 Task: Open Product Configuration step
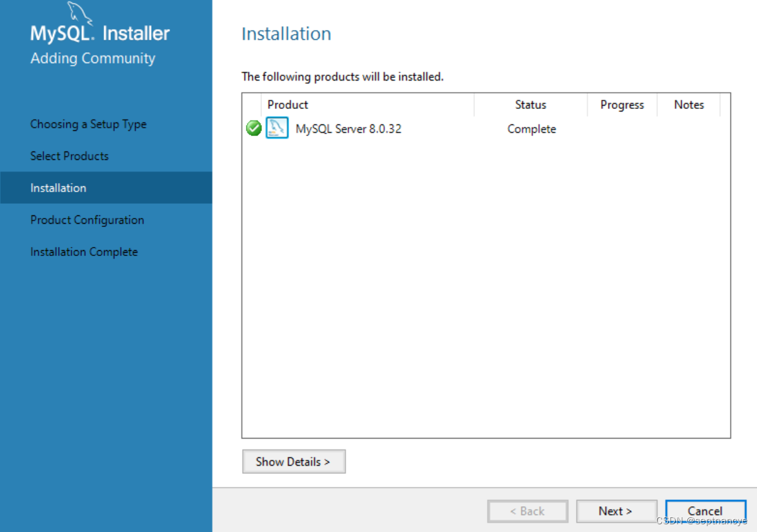pyautogui.click(x=87, y=220)
